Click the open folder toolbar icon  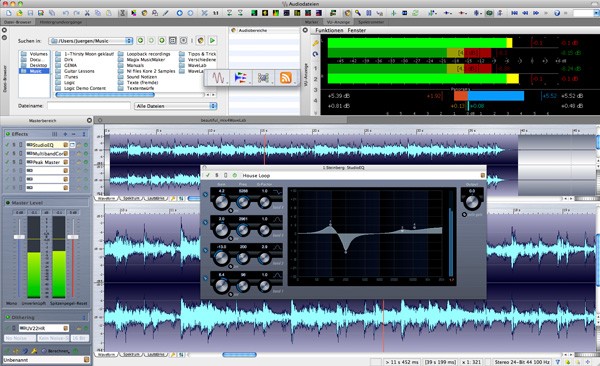(x=19, y=13)
